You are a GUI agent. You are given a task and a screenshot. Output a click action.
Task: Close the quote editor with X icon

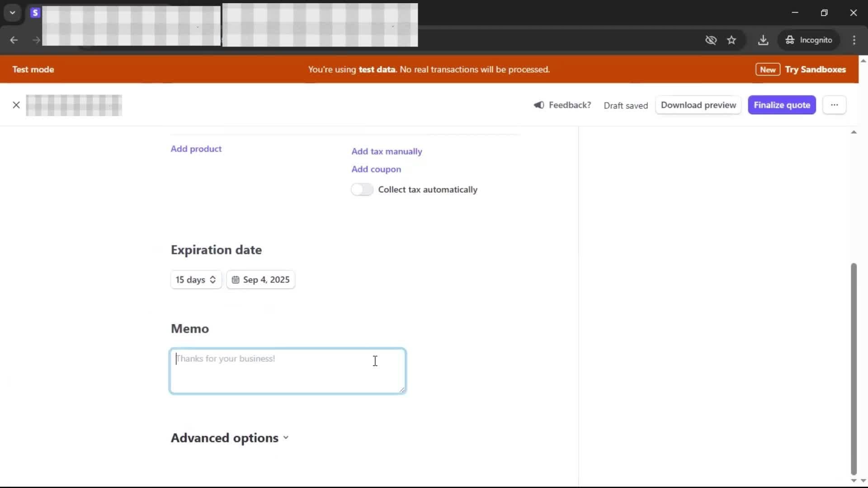click(x=16, y=105)
